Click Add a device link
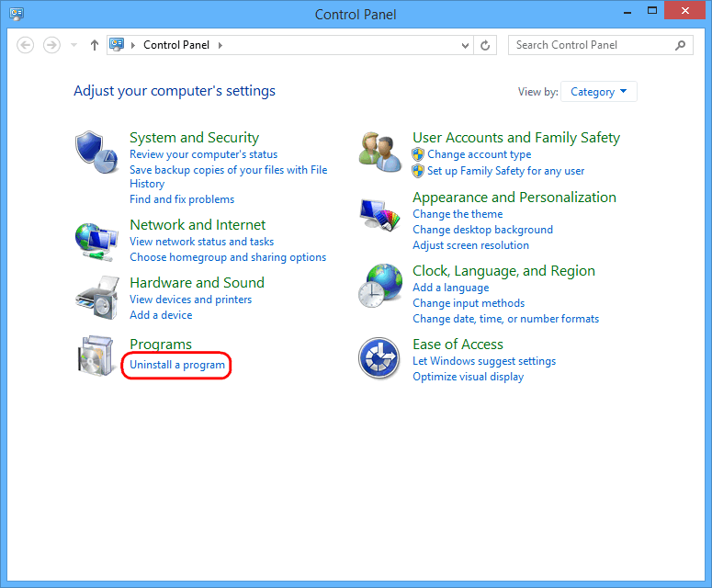This screenshot has height=588, width=712. pos(161,315)
